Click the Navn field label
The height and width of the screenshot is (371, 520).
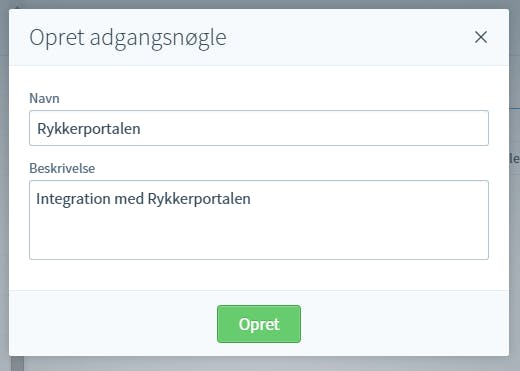pyautogui.click(x=44, y=98)
